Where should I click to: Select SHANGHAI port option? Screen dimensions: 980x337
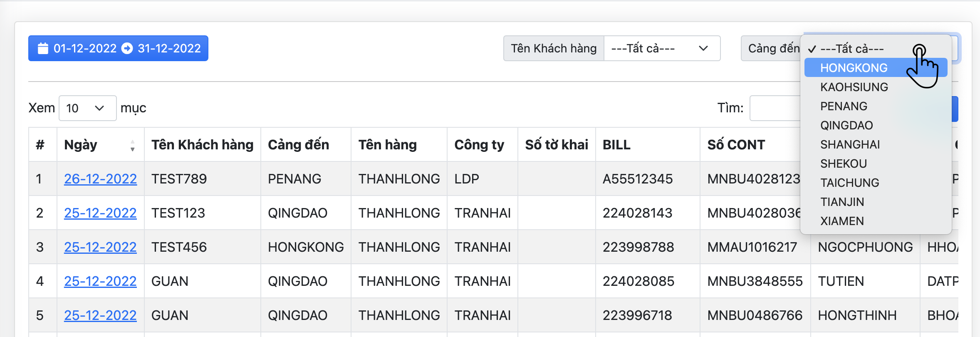[x=850, y=144]
